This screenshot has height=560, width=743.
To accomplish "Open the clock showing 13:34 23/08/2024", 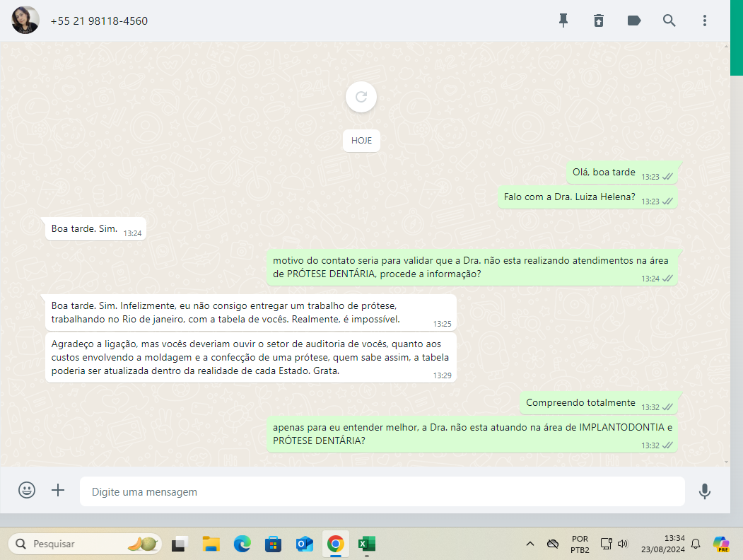I will (663, 544).
